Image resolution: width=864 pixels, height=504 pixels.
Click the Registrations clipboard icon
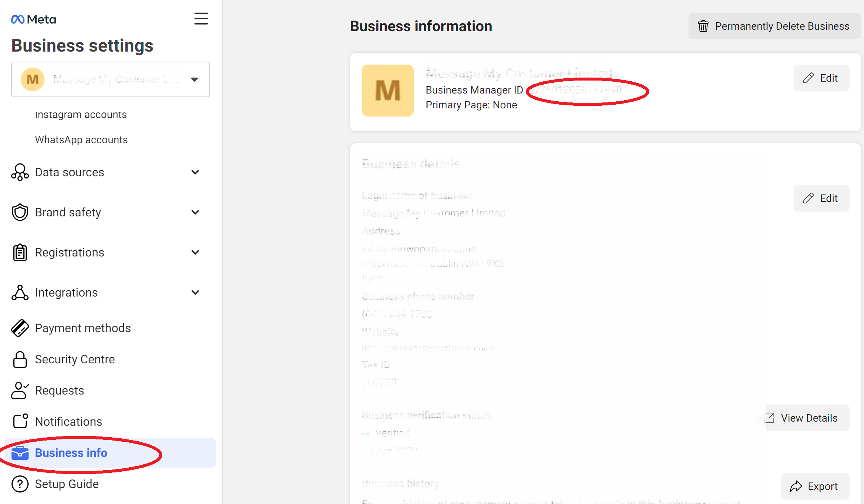[20, 252]
